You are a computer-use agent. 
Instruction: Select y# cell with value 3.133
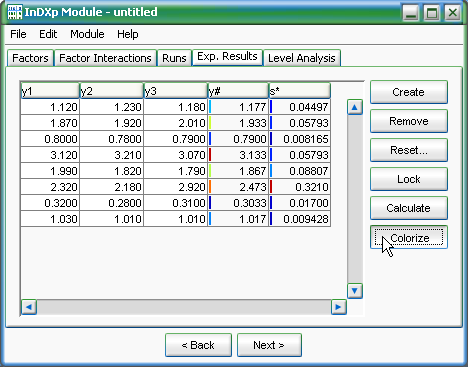point(238,155)
